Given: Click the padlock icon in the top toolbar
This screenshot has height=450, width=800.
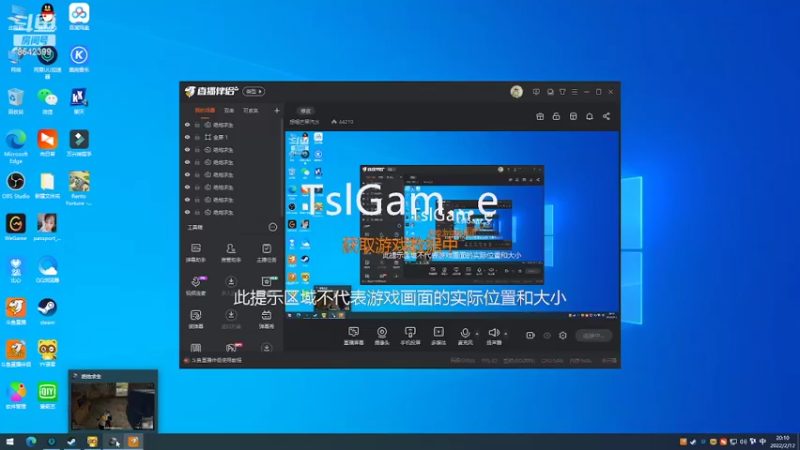Looking at the screenshot, I should [556, 116].
